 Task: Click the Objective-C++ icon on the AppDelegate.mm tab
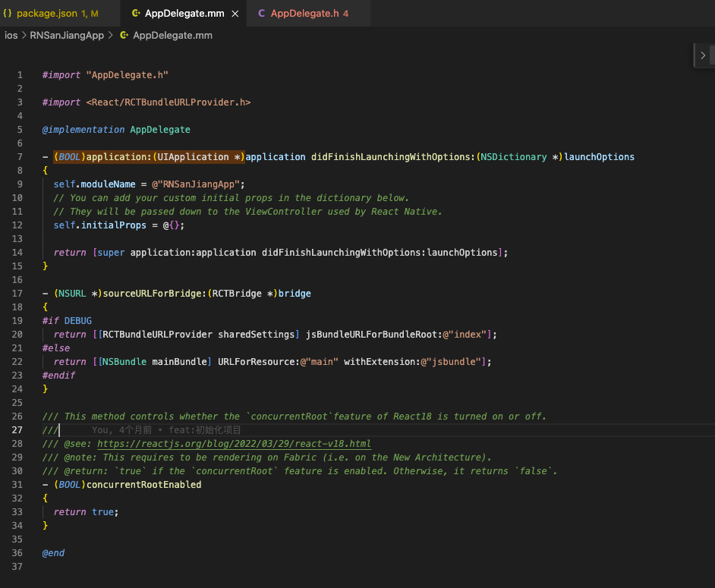(x=136, y=13)
